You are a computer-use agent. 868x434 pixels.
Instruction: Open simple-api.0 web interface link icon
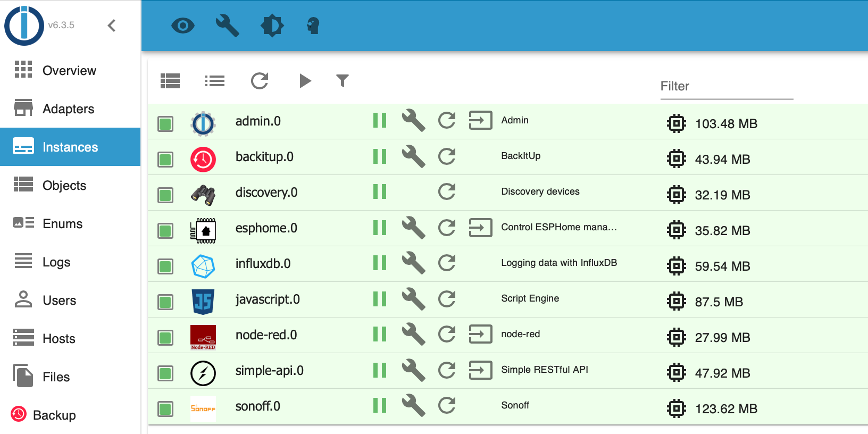[x=480, y=370]
